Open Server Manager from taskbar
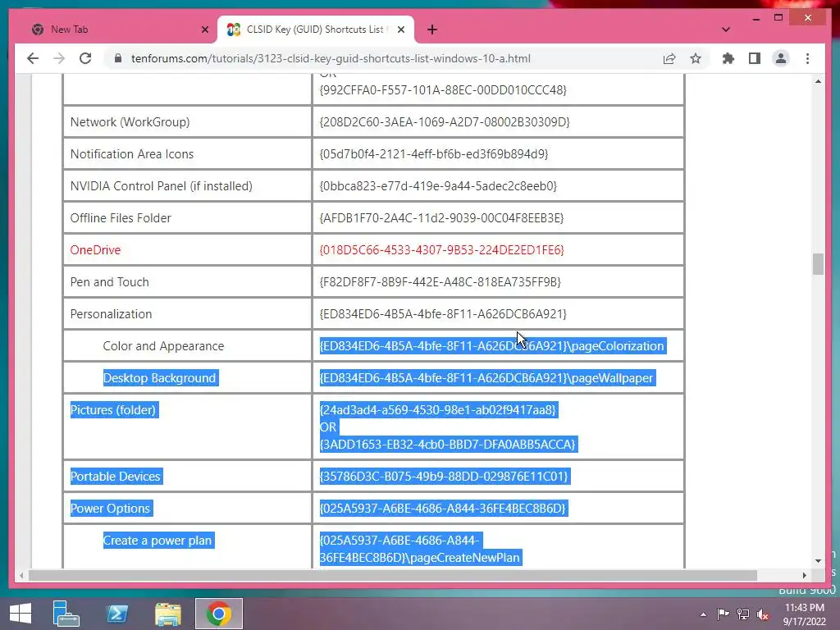The height and width of the screenshot is (630, 840). tap(66, 614)
